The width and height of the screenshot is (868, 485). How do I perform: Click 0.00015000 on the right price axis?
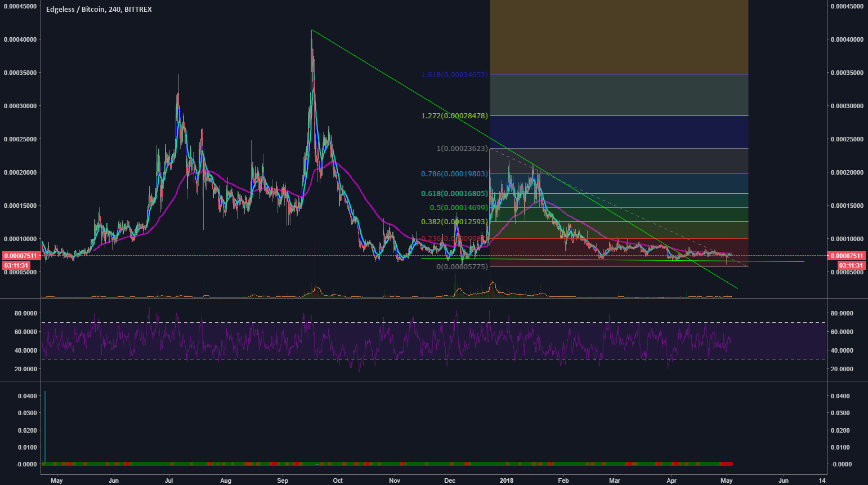click(x=847, y=206)
